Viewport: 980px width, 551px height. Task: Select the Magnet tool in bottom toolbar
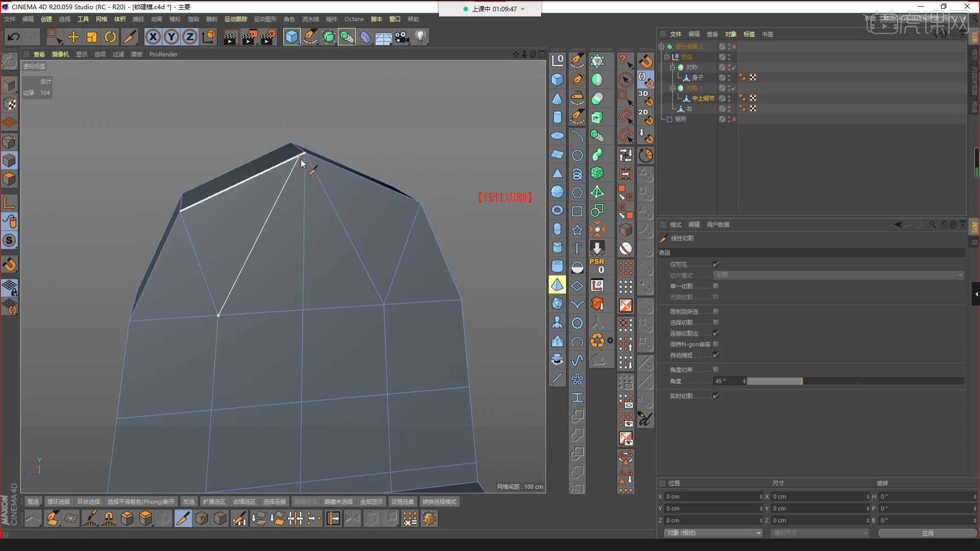tap(109, 519)
